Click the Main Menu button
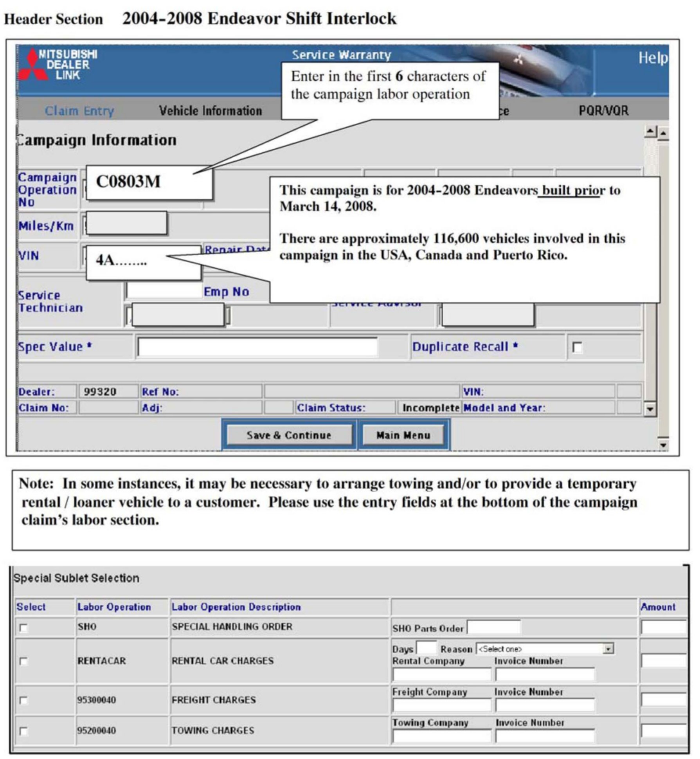 point(403,435)
